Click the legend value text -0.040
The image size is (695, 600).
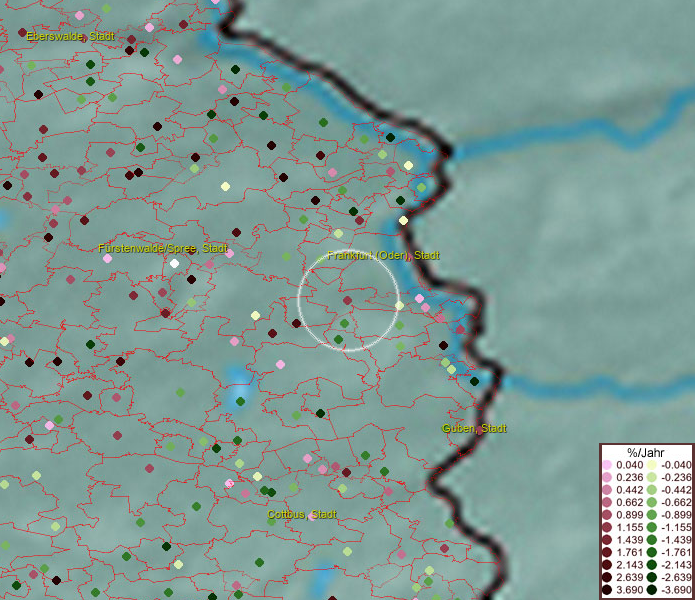click(676, 465)
